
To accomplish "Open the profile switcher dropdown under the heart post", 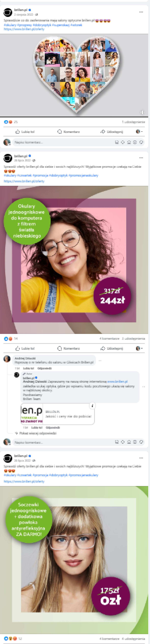I will coord(139,132).
